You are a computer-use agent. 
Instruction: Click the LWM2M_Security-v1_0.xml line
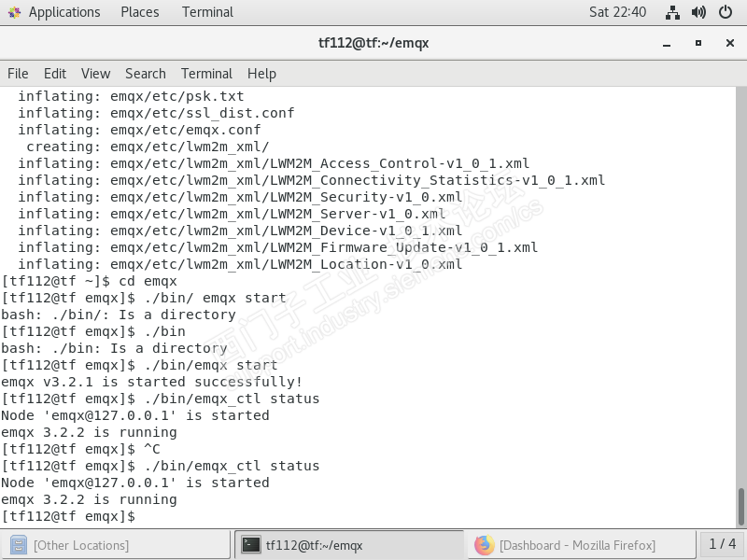click(240, 197)
